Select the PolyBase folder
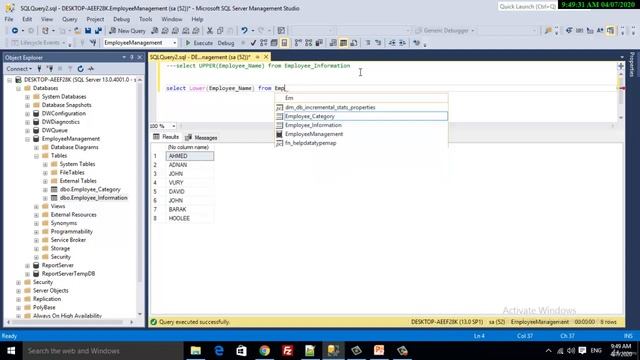Screen dimensions: 640x360 [44, 307]
